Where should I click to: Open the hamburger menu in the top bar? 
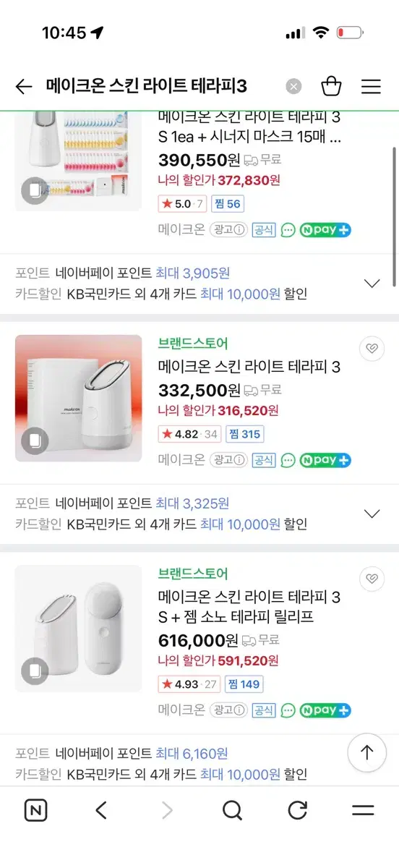pyautogui.click(x=371, y=87)
